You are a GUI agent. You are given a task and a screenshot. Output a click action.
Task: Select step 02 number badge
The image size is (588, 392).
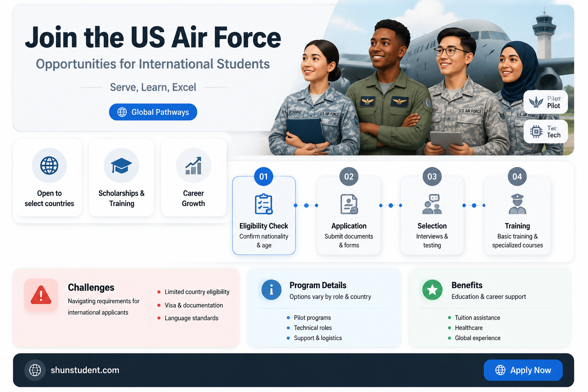click(349, 176)
